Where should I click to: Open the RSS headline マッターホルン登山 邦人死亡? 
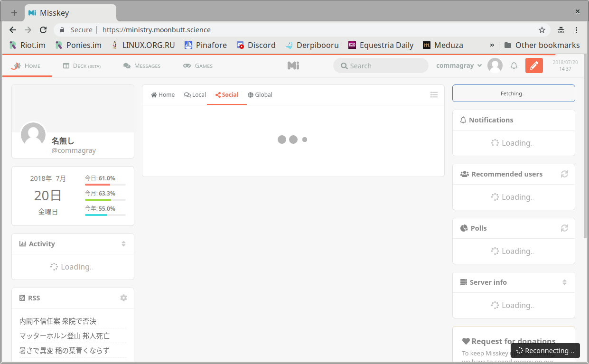pos(65,336)
